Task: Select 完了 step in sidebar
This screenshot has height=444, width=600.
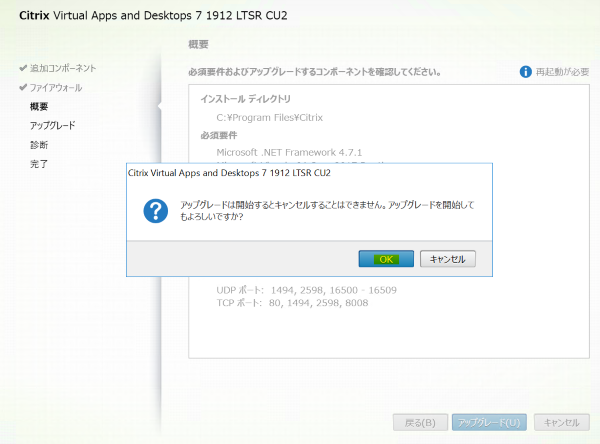Action: click(39, 164)
